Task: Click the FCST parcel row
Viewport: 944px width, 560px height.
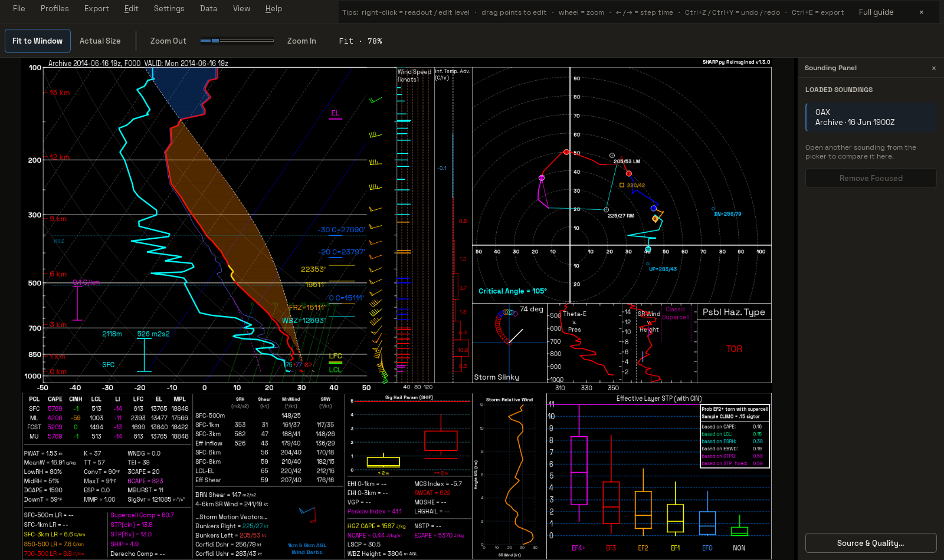Action: click(108, 427)
